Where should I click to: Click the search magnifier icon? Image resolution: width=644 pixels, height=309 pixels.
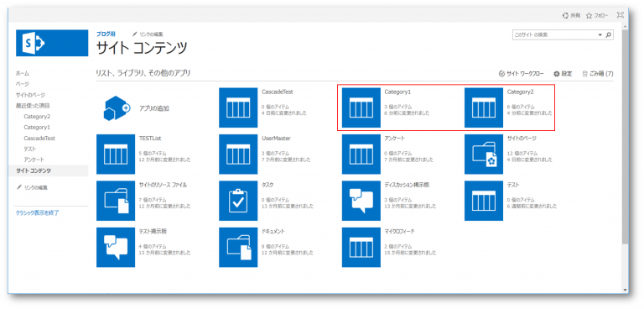click(609, 35)
